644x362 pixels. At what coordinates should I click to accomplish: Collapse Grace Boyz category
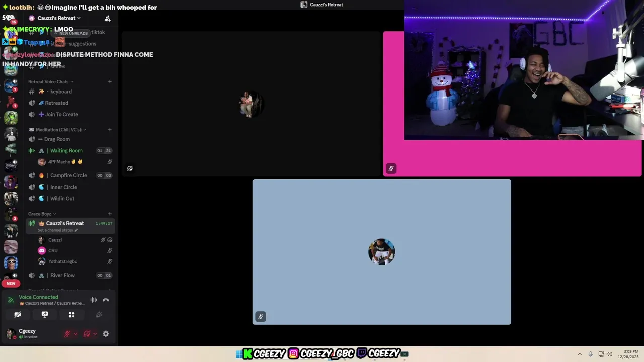tap(42, 214)
